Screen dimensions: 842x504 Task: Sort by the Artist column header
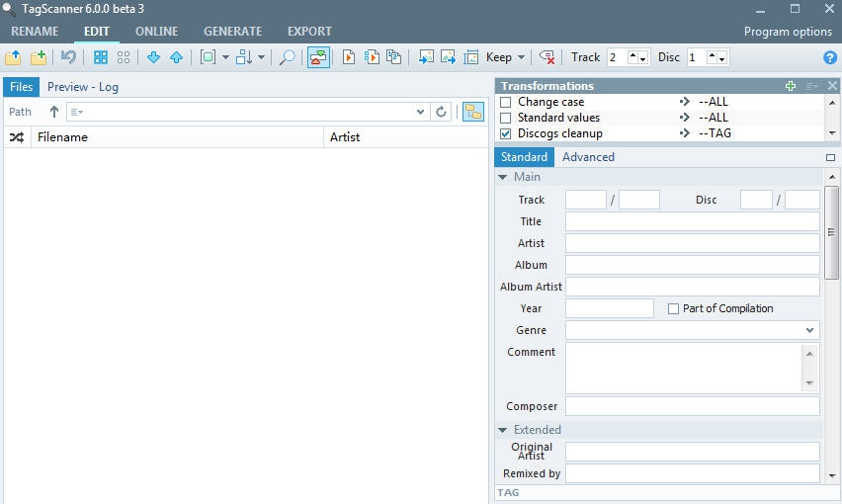pos(406,137)
